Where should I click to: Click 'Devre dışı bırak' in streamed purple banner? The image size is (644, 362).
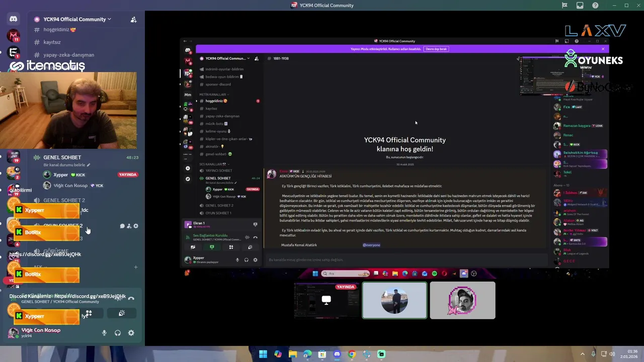coord(436,49)
